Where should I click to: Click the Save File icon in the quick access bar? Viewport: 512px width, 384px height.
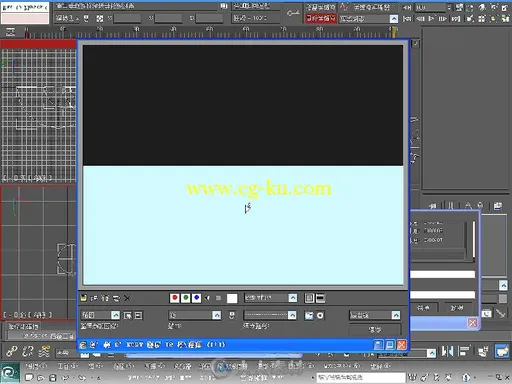[x=53, y=377]
